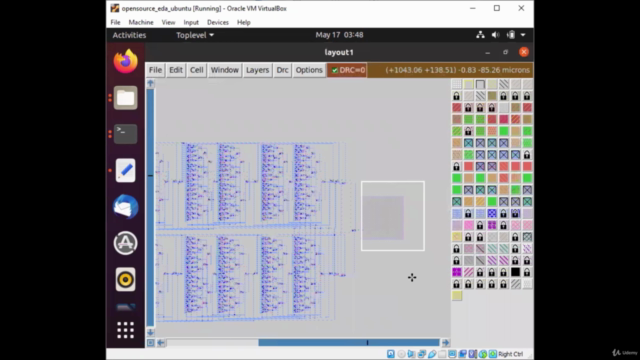Click the power icon in top bar
The height and width of the screenshot is (360, 640).
(511, 35)
